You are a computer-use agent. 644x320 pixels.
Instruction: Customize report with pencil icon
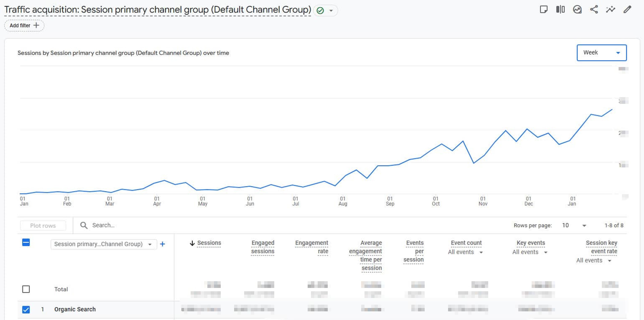[x=627, y=10]
